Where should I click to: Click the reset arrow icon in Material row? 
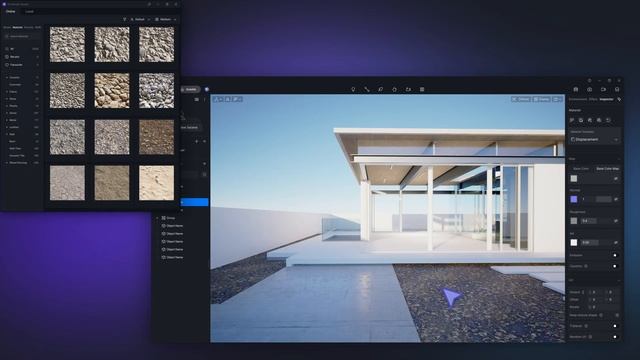[608, 120]
